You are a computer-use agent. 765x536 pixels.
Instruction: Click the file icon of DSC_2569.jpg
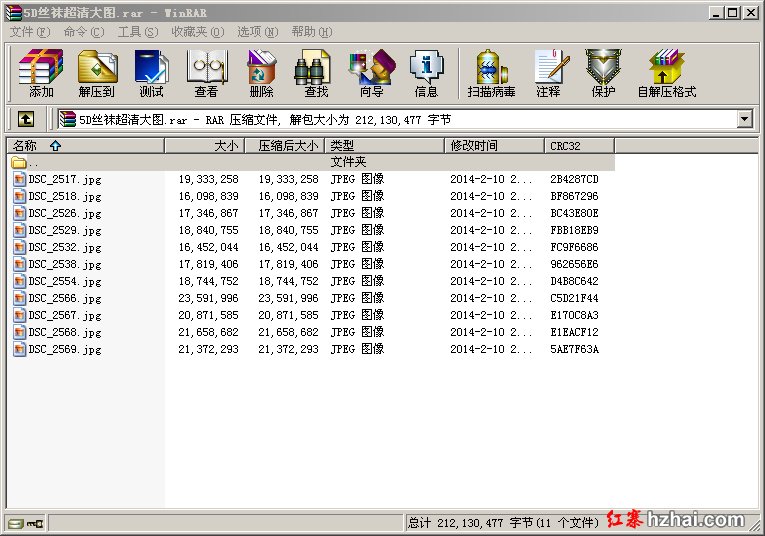pyautogui.click(x=20, y=349)
